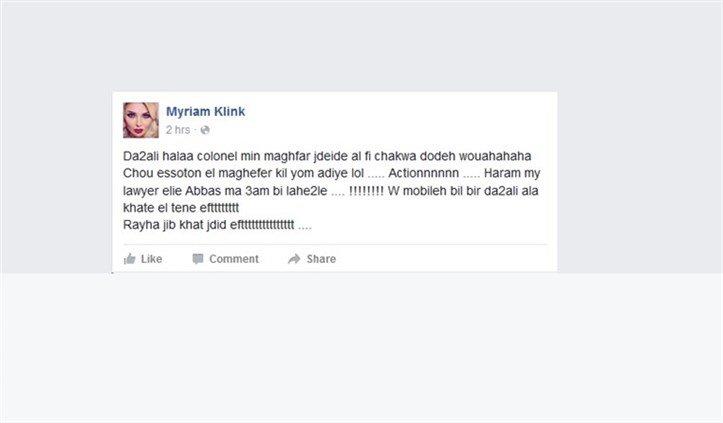This screenshot has width=723, height=423.
Task: Click the post line starting "lawyer elie Abbas"
Action: 331,191
